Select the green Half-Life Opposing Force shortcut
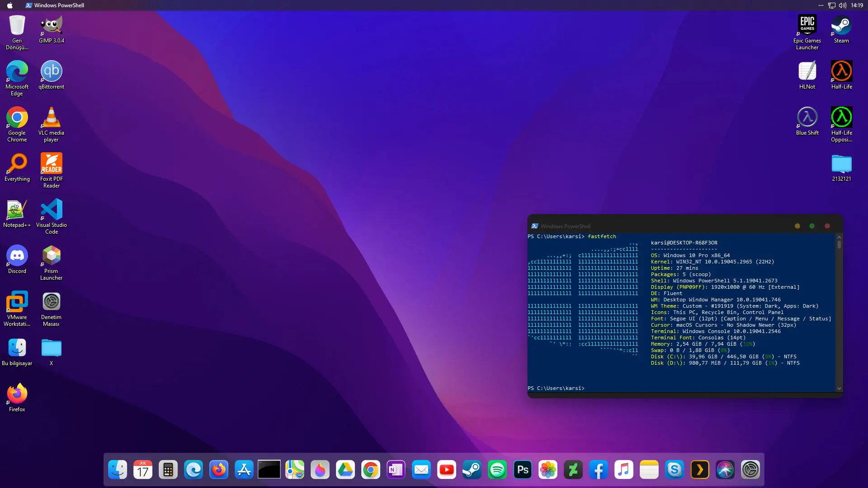 coord(842,124)
